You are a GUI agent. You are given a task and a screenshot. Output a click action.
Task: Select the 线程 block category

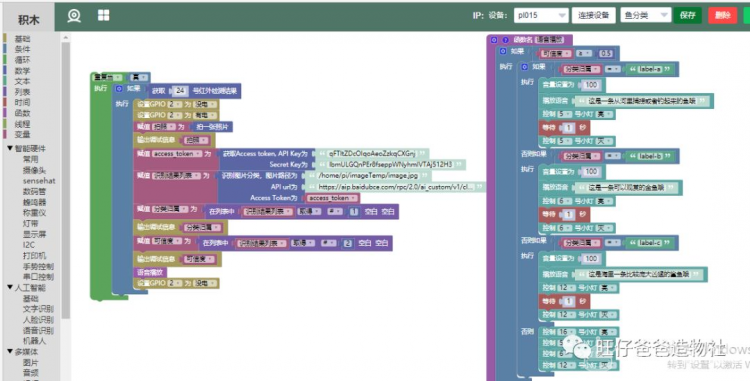[x=22, y=124]
